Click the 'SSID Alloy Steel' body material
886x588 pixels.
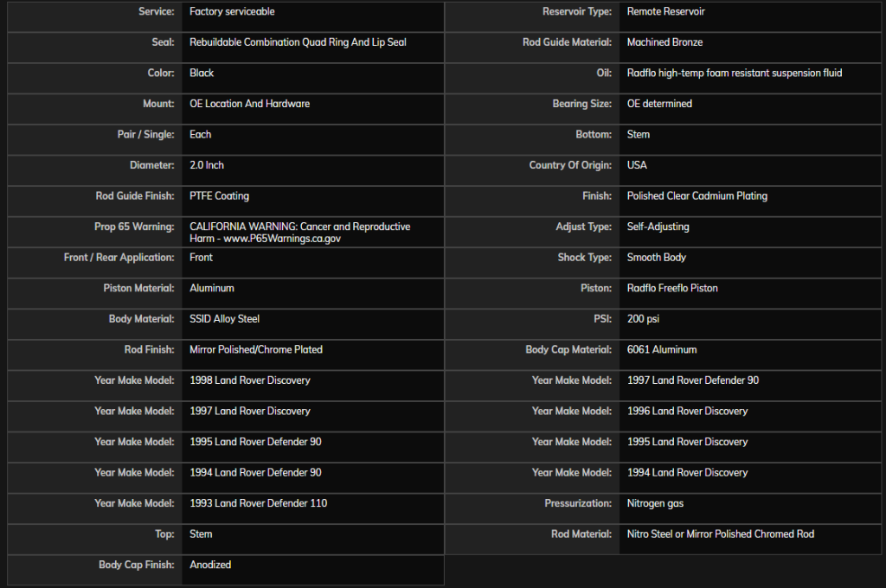pyautogui.click(x=224, y=318)
